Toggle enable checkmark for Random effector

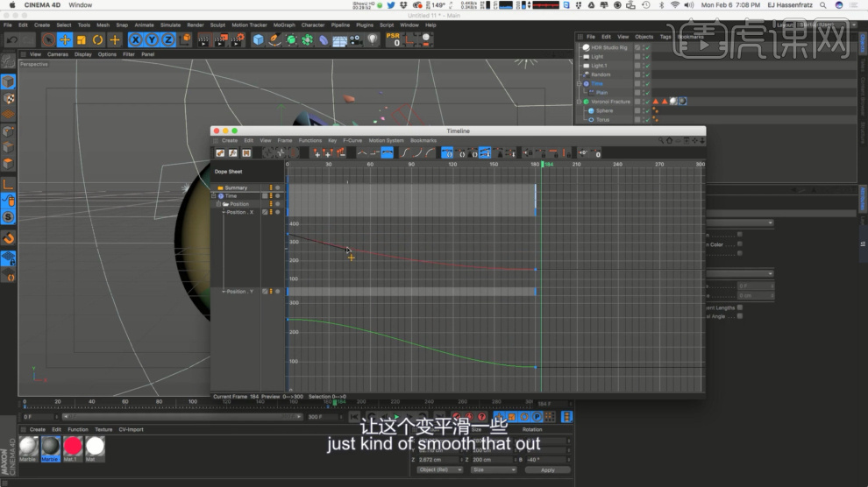pos(647,74)
